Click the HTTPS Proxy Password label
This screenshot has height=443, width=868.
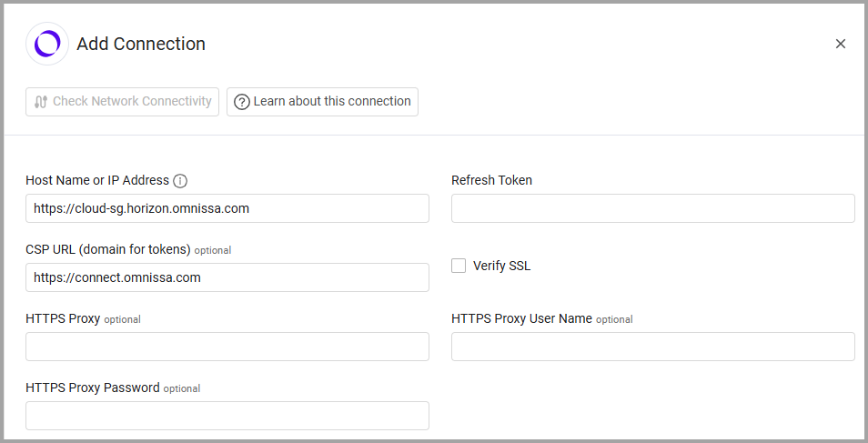click(93, 388)
